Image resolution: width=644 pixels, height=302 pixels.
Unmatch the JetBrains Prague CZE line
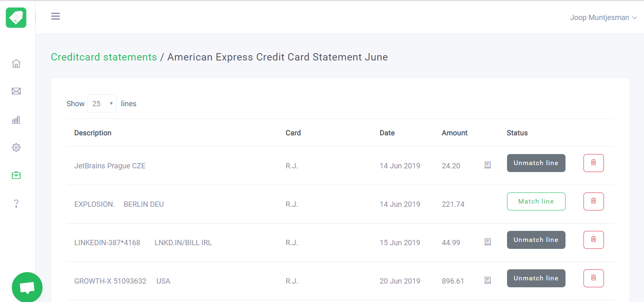[536, 163]
